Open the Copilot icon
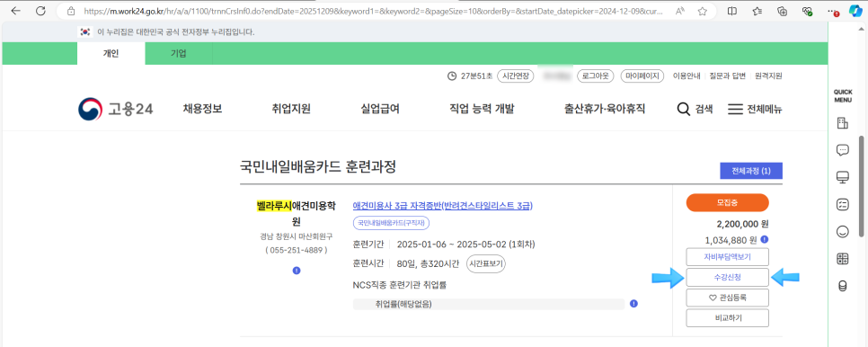Viewport: 868px width, 347px height. (x=855, y=11)
